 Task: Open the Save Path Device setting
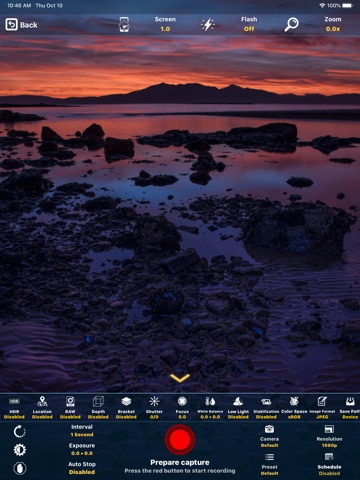[x=350, y=407]
